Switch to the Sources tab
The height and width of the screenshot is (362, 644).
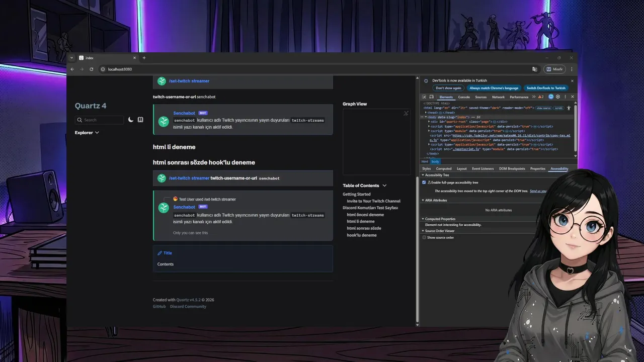coord(481,97)
